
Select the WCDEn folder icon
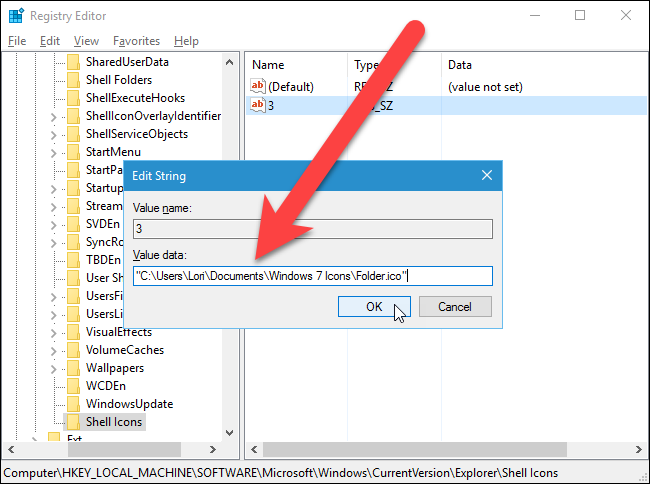[73, 386]
